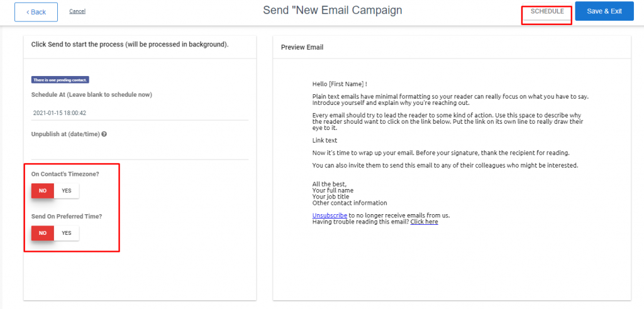
Task: Open the 'Click here' link in preview
Action: 424,222
